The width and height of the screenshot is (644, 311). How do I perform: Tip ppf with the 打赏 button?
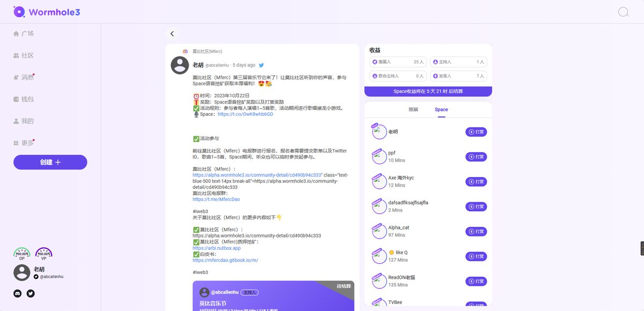476,157
